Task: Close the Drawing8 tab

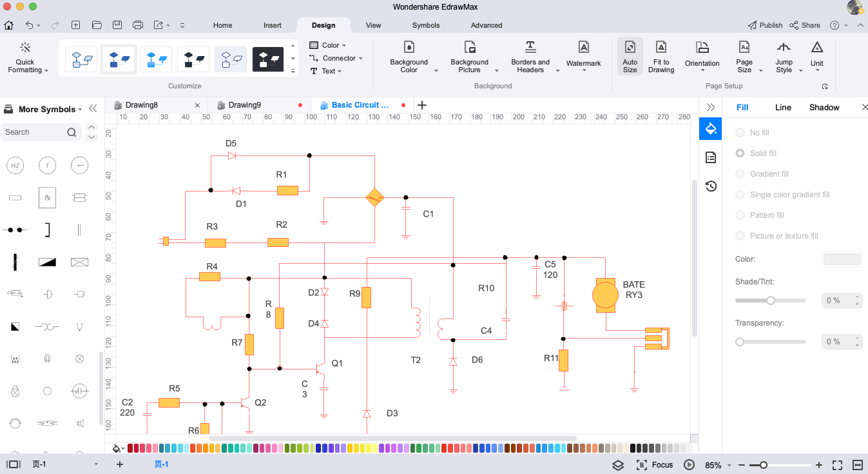Action: (197, 105)
